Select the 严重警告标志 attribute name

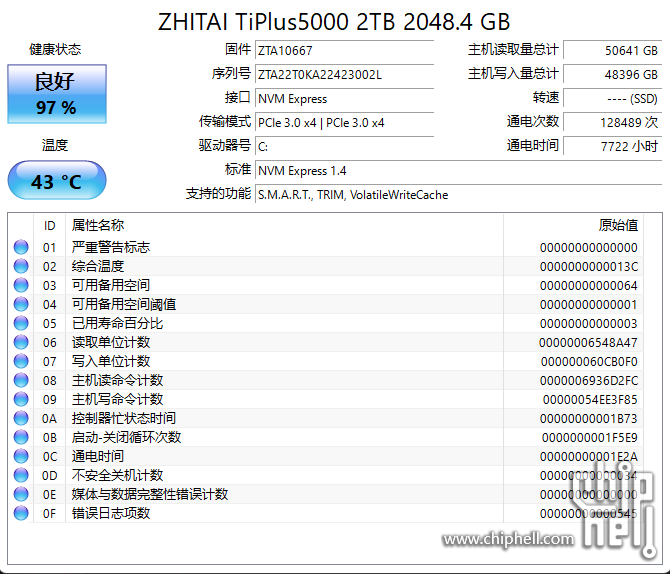click(x=111, y=247)
